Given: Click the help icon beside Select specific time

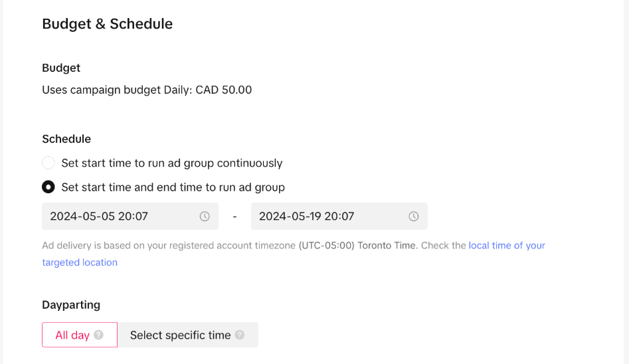Looking at the screenshot, I should (240, 335).
